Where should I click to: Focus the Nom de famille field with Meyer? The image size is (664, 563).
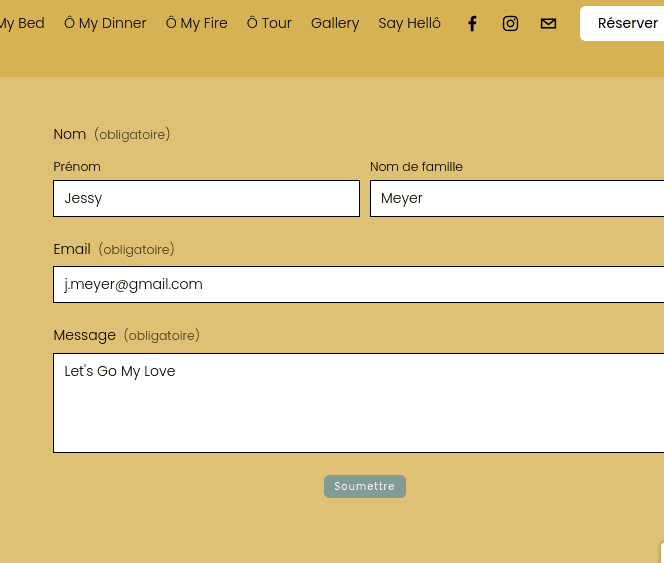click(516, 198)
